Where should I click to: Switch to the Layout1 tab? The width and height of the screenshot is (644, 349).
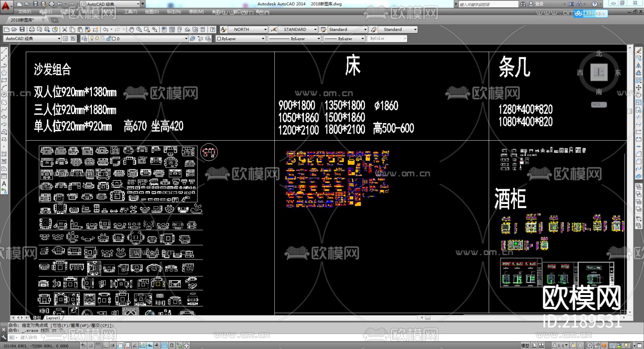[53, 318]
